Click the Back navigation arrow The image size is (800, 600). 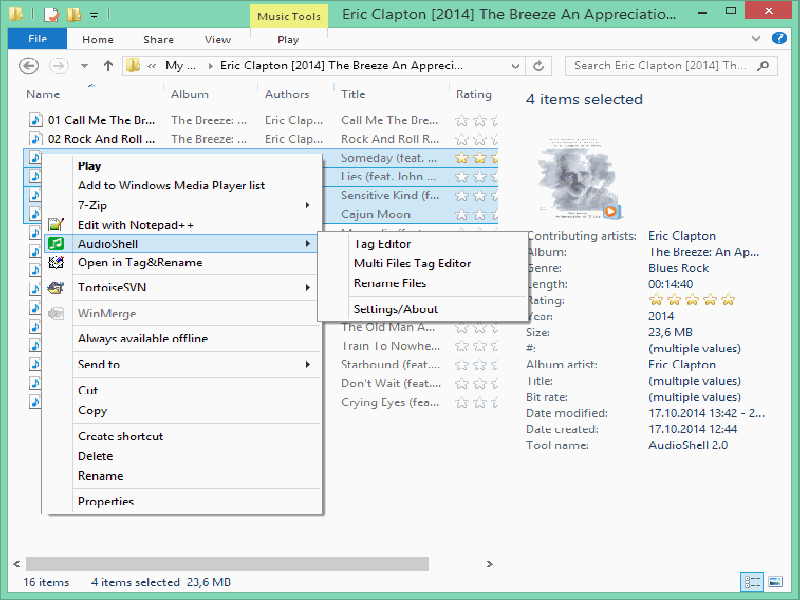(x=29, y=66)
